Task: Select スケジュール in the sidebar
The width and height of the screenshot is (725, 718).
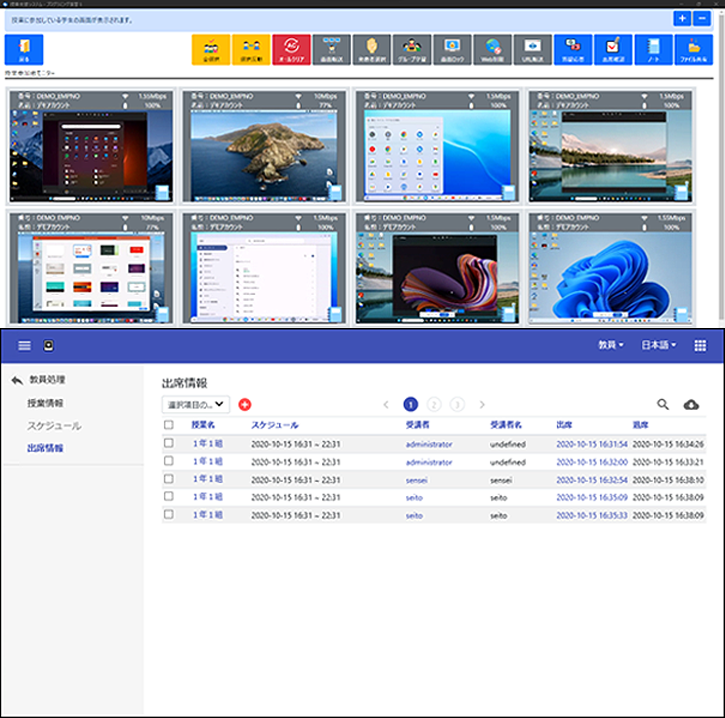Action: (54, 426)
